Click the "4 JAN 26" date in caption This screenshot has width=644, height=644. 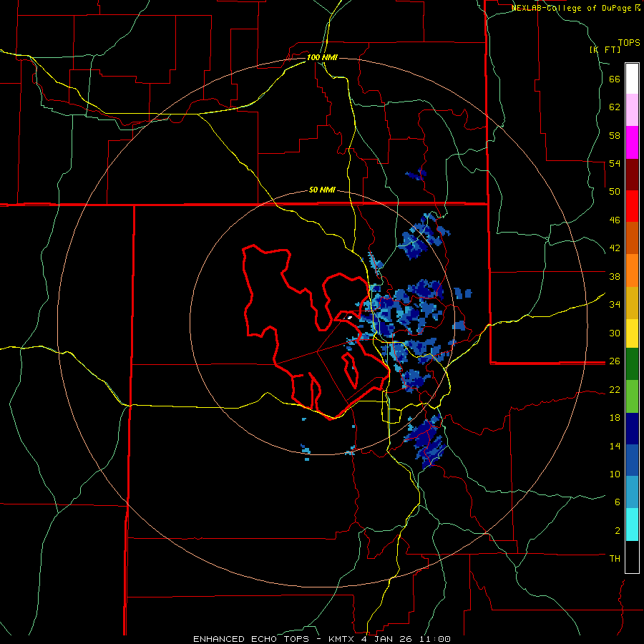[387, 639]
